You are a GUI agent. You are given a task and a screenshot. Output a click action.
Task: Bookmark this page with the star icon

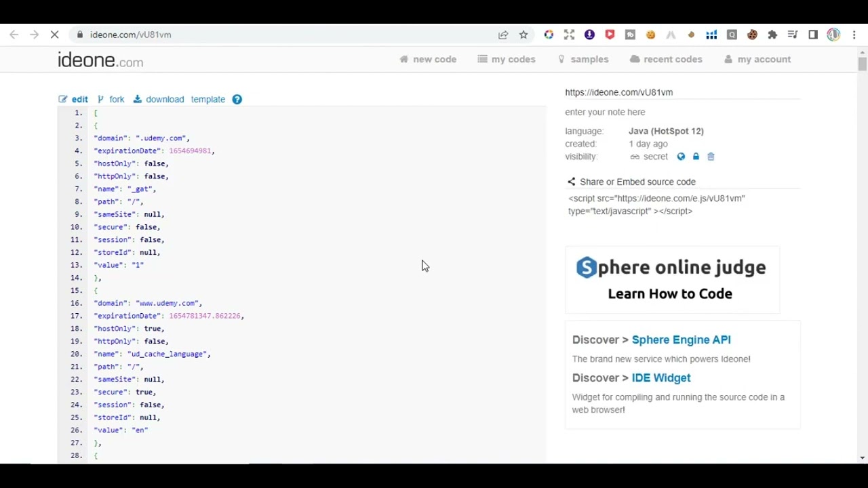click(x=524, y=35)
